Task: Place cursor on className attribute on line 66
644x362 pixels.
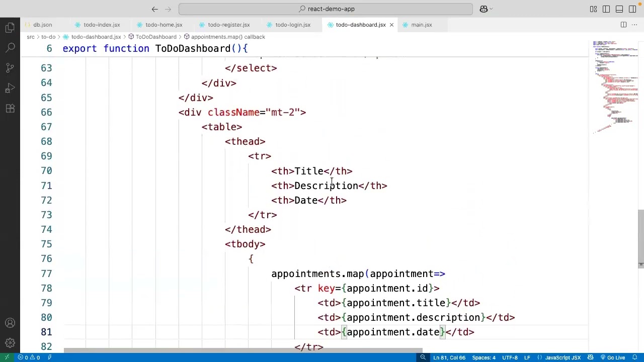Action: (x=233, y=113)
